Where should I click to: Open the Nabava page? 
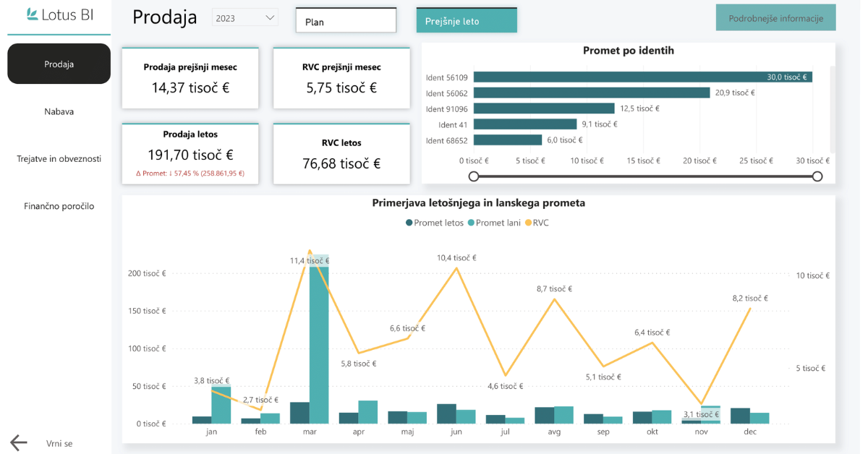click(59, 111)
